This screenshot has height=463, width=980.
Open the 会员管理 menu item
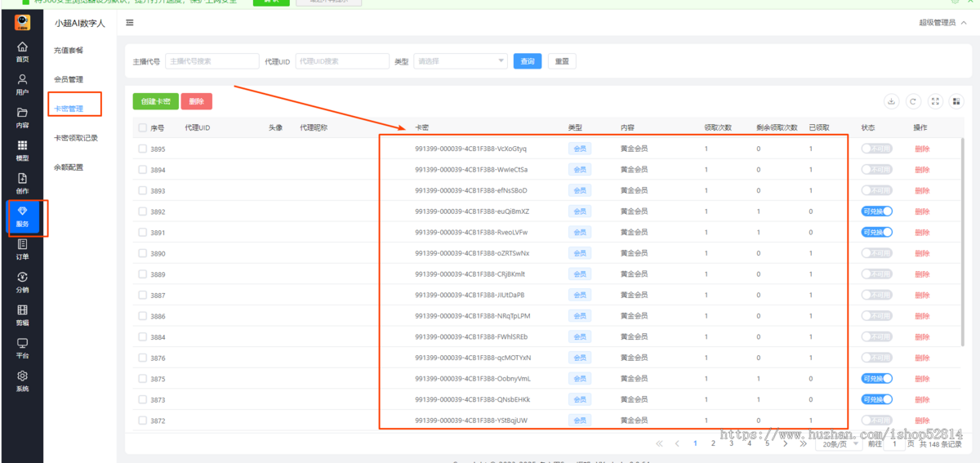coord(69,79)
